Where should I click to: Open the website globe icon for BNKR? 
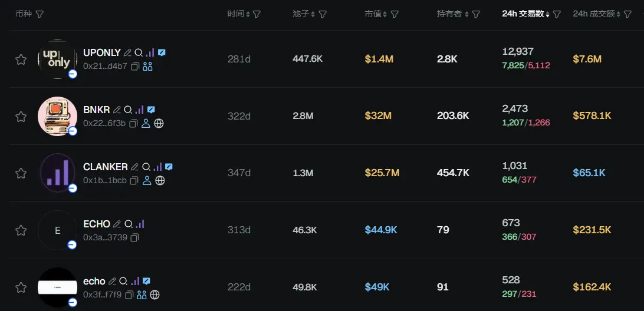pyautogui.click(x=159, y=123)
